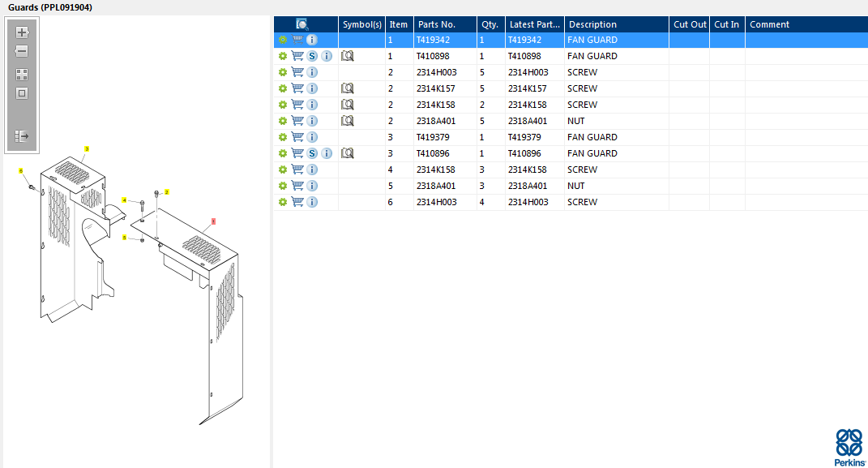Zoom out of the parts diagram
This screenshot has height=468, width=868.
pyautogui.click(x=22, y=51)
